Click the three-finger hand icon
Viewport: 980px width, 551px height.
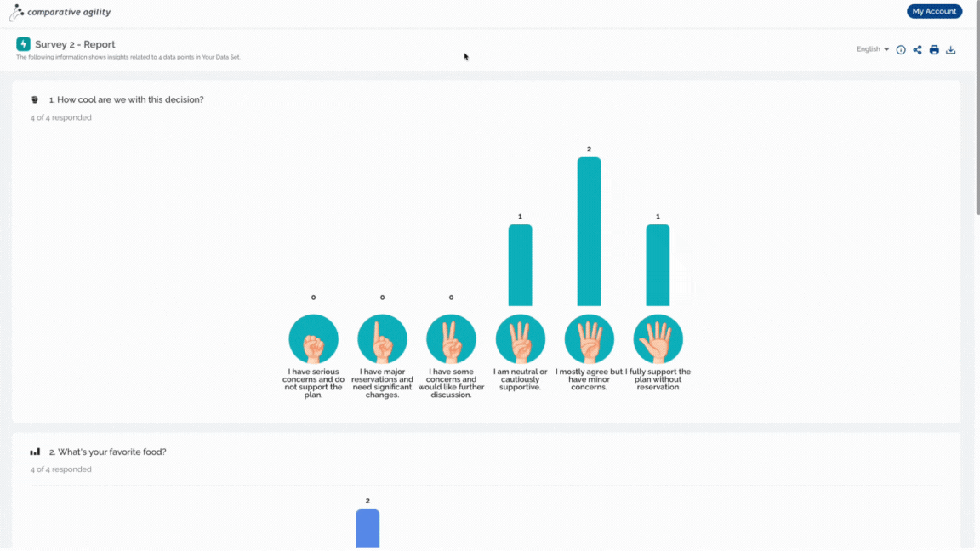[x=520, y=339]
